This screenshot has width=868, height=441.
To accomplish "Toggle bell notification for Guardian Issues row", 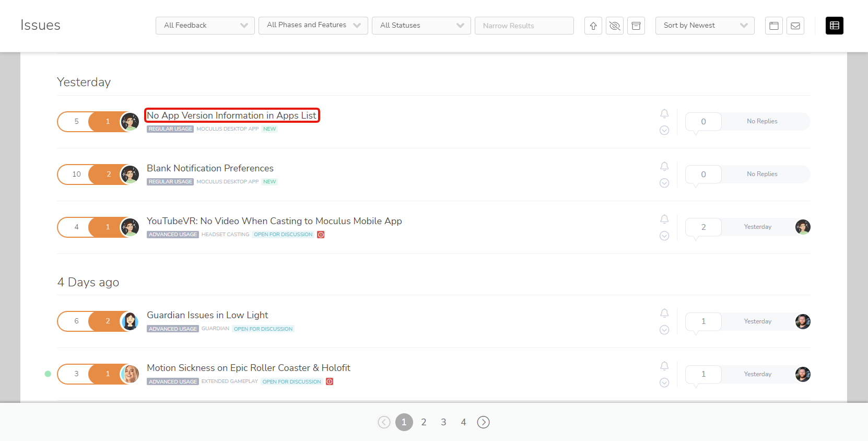I will pos(664,313).
